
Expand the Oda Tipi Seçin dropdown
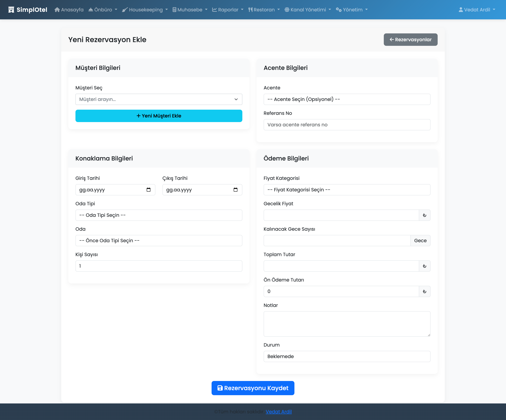(159, 215)
